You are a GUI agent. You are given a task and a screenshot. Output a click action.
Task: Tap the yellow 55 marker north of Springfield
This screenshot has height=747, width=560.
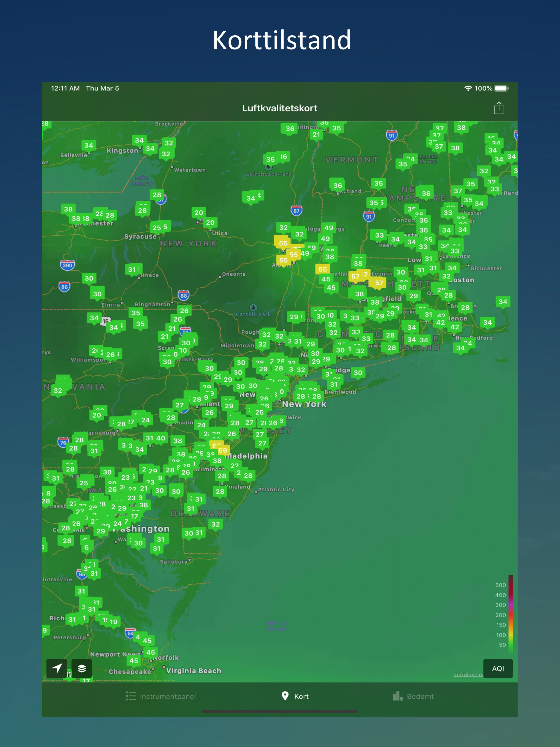pos(323,269)
